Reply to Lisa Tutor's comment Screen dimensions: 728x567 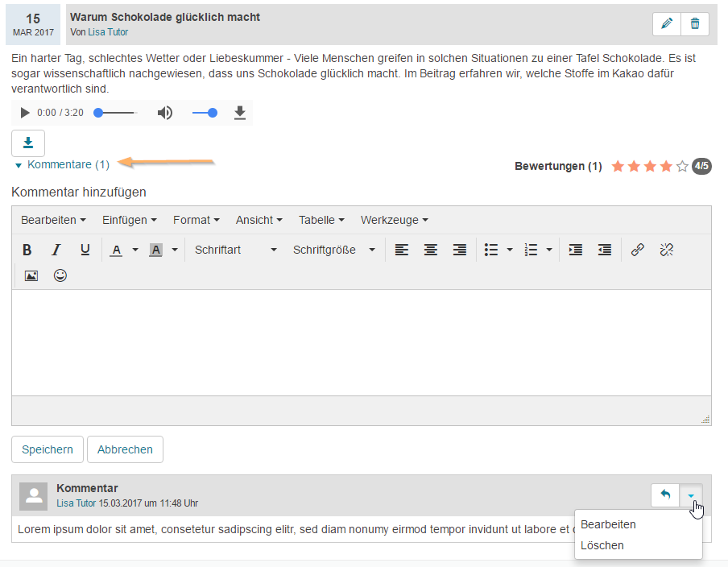664,495
